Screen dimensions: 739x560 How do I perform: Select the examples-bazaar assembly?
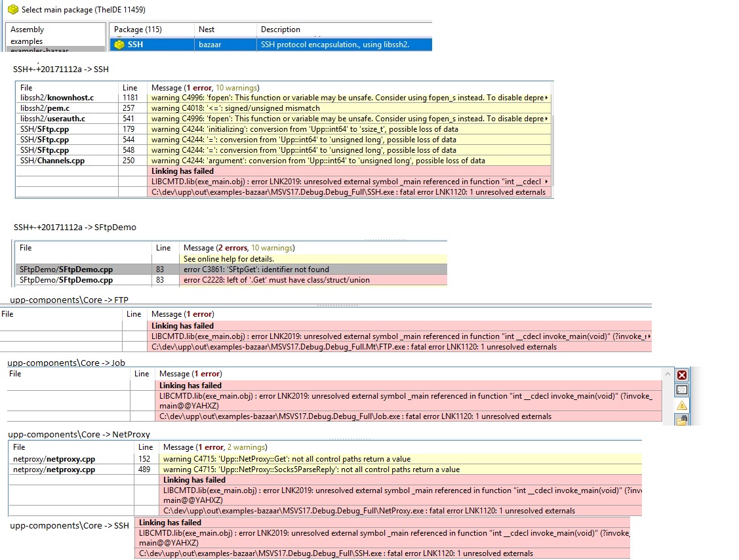point(39,50)
